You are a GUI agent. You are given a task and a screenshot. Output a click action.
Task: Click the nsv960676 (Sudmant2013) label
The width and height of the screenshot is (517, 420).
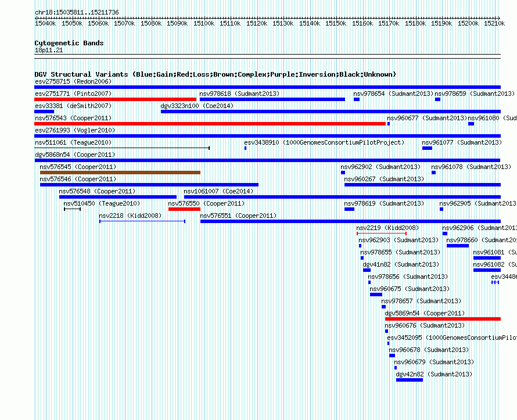tap(425, 325)
